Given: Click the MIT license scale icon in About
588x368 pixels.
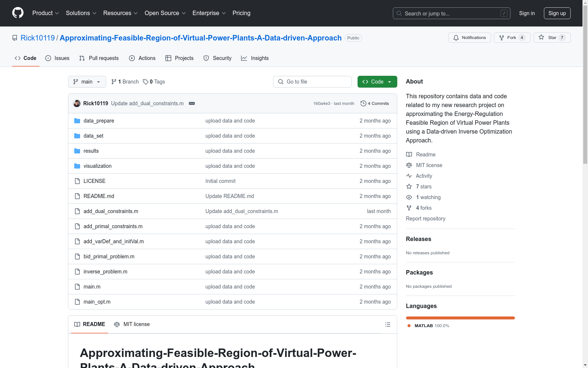Looking at the screenshot, I should (x=409, y=165).
